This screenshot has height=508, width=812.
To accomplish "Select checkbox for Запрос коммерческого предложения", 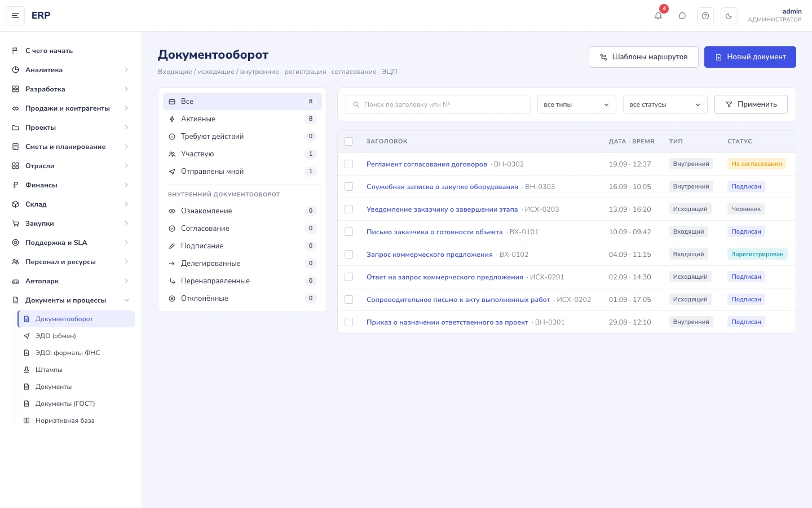I will [348, 255].
